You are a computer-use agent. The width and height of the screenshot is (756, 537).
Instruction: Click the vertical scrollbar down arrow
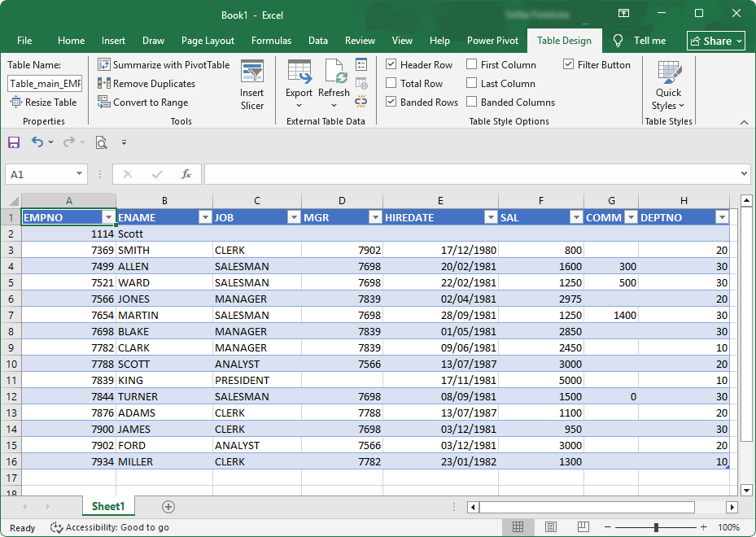click(x=746, y=491)
